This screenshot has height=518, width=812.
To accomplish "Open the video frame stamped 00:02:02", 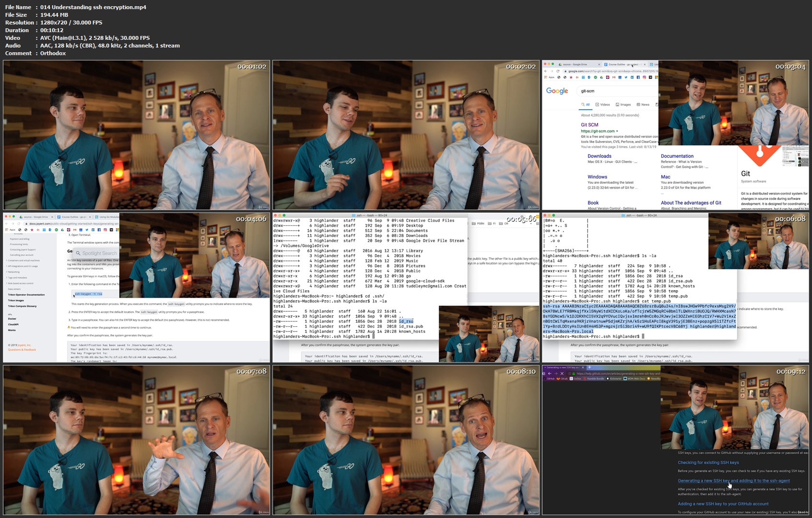I will 406,135.
